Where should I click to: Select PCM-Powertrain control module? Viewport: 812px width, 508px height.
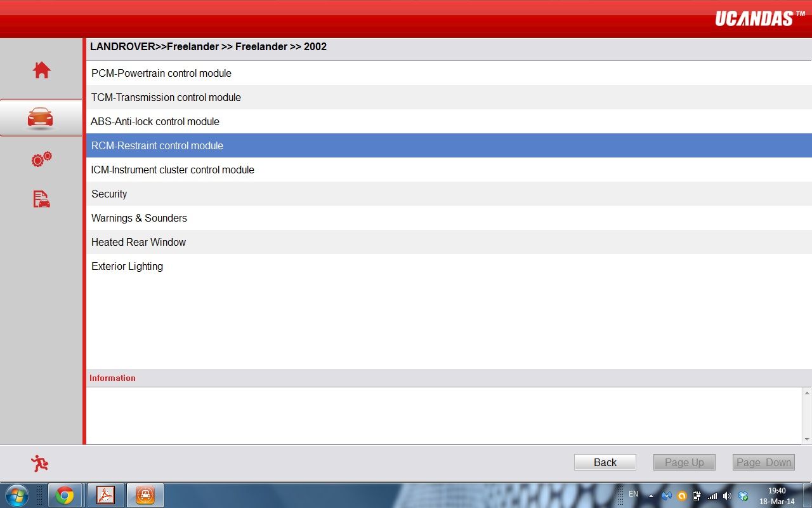(x=449, y=73)
